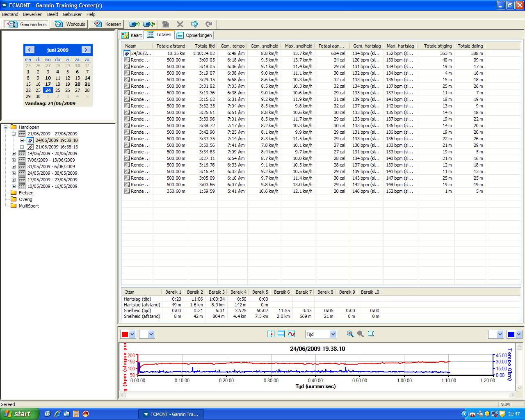Viewport: 525px width, 420px height.
Task: Go to next month in calendar
Action: tap(86, 50)
